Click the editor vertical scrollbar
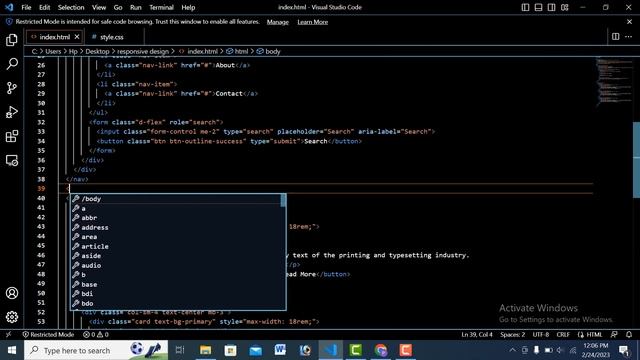The height and width of the screenshot is (360, 640). coord(636,160)
